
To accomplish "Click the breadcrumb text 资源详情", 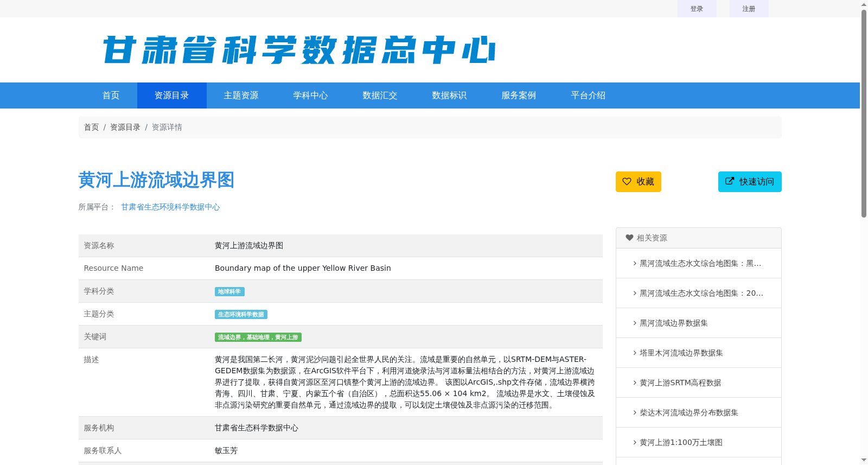I will (167, 127).
